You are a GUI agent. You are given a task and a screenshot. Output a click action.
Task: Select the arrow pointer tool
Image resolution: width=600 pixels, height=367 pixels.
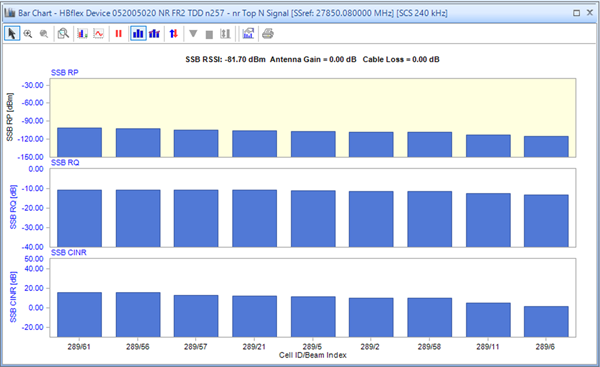pyautogui.click(x=12, y=34)
